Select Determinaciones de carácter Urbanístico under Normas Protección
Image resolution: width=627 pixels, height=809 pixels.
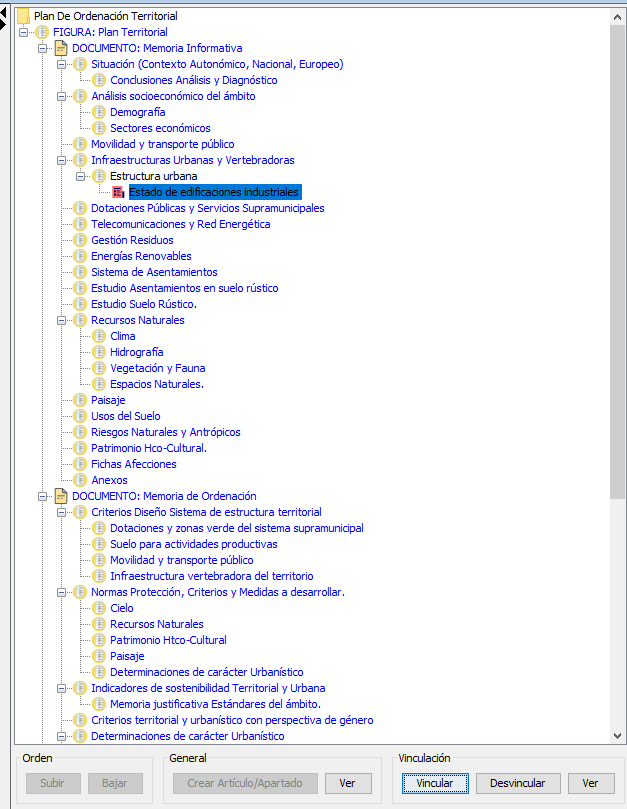[206, 672]
